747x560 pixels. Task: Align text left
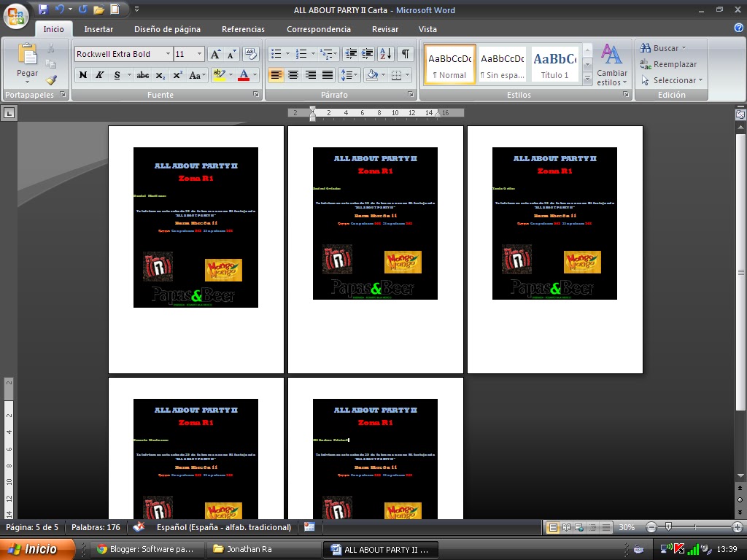276,75
